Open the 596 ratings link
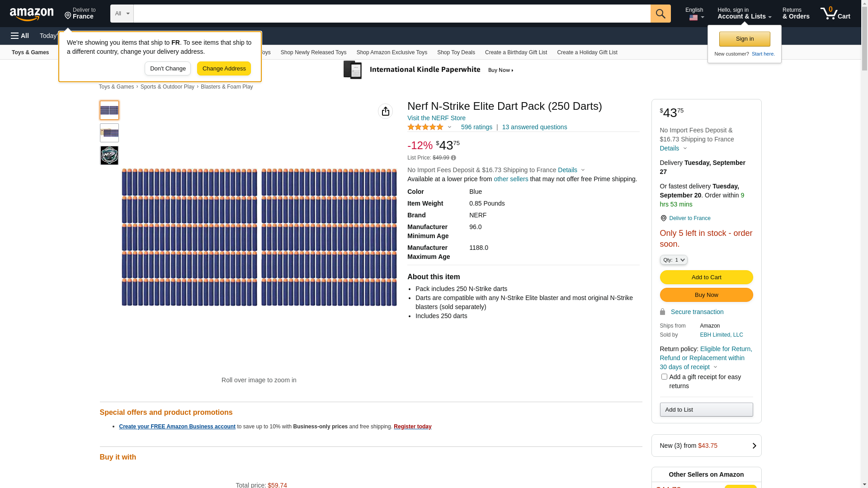Viewport: 868px width, 488px height. pos(476,127)
